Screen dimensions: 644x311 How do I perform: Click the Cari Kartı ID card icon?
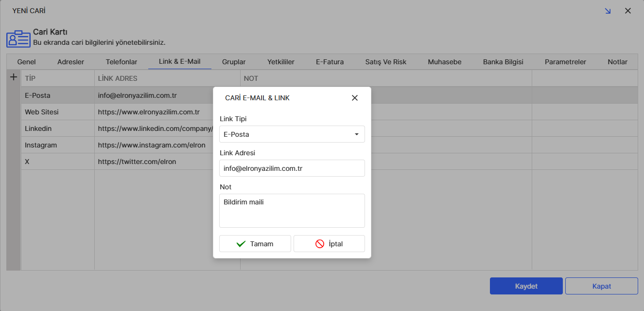pyautogui.click(x=18, y=39)
